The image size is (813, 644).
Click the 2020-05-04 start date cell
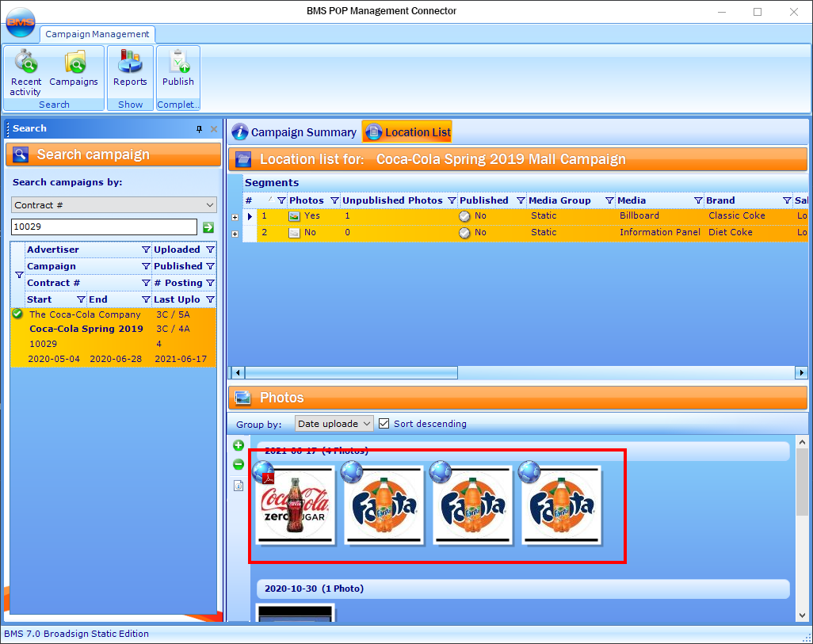54,359
